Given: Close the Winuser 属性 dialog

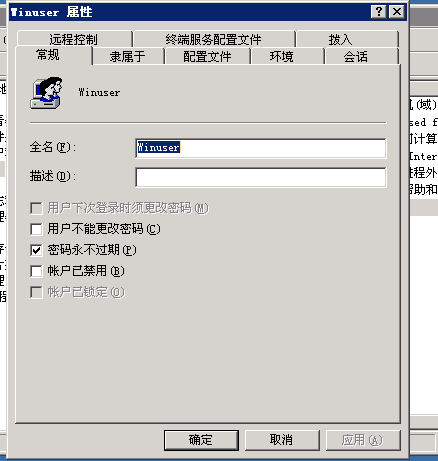Looking at the screenshot, I should 397,12.
